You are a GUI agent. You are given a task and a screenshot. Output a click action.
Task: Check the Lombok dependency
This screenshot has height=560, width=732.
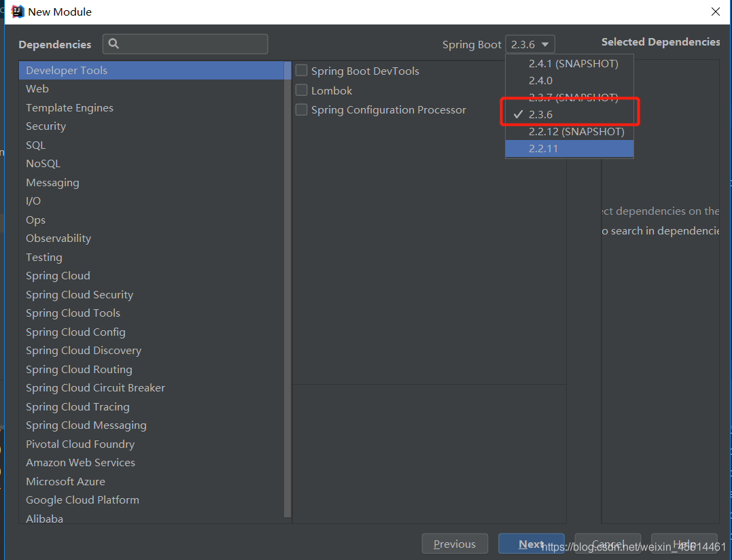pyautogui.click(x=302, y=90)
